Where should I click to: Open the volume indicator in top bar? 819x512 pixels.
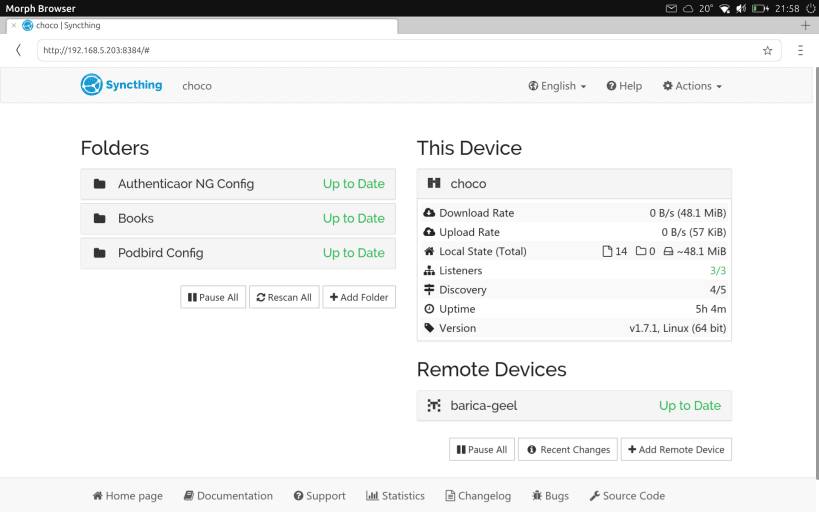(x=741, y=8)
